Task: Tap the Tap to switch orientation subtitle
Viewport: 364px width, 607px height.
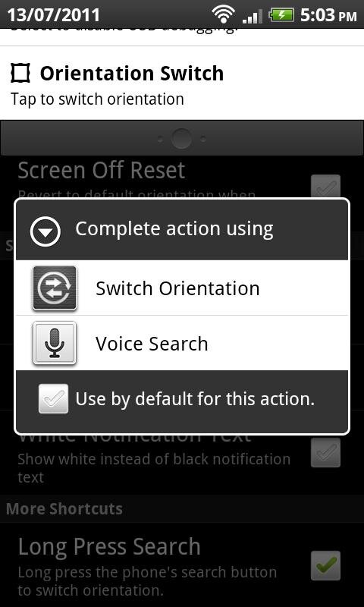Action: coord(97,99)
